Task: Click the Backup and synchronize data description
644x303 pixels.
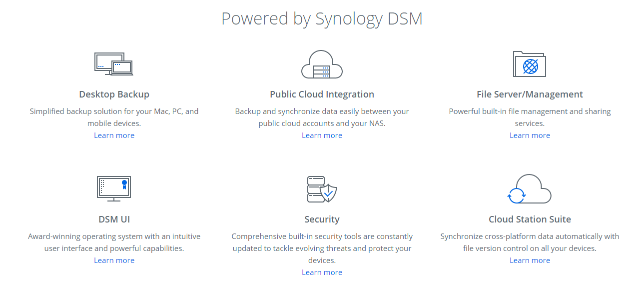Action: (x=322, y=117)
